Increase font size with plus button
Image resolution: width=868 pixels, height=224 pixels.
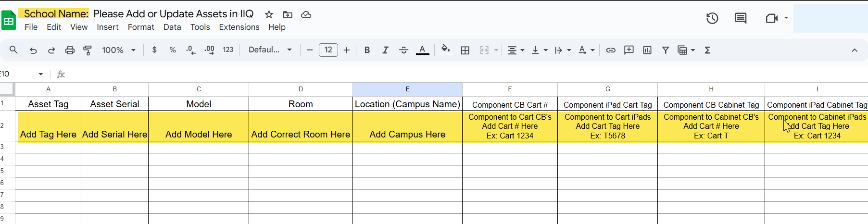(347, 50)
